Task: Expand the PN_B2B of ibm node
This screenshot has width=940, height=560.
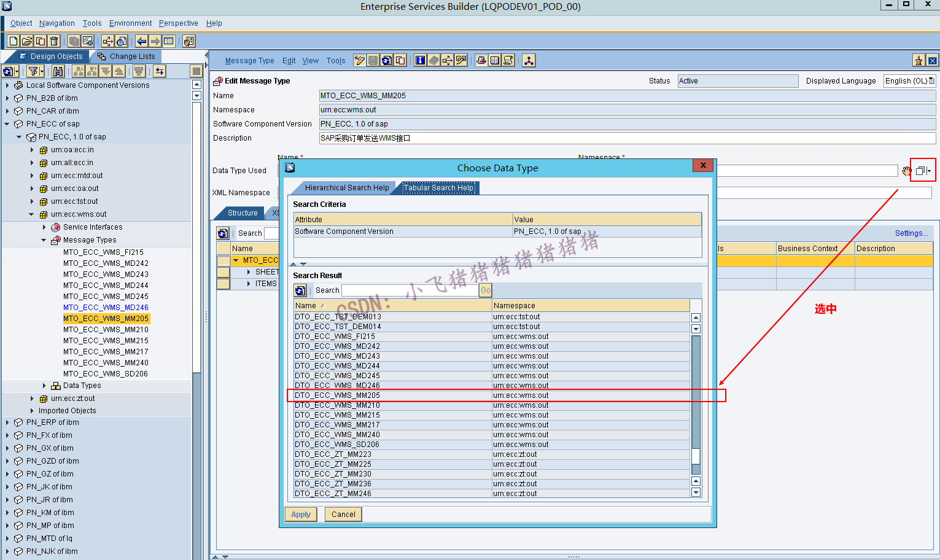Action: point(7,98)
